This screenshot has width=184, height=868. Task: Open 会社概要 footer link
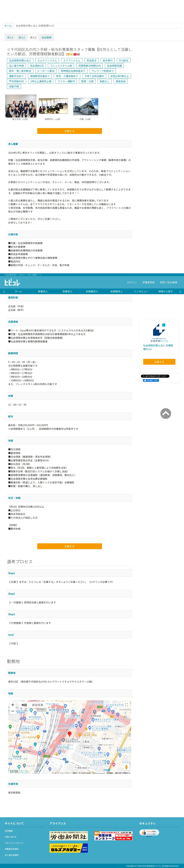point(8,831)
